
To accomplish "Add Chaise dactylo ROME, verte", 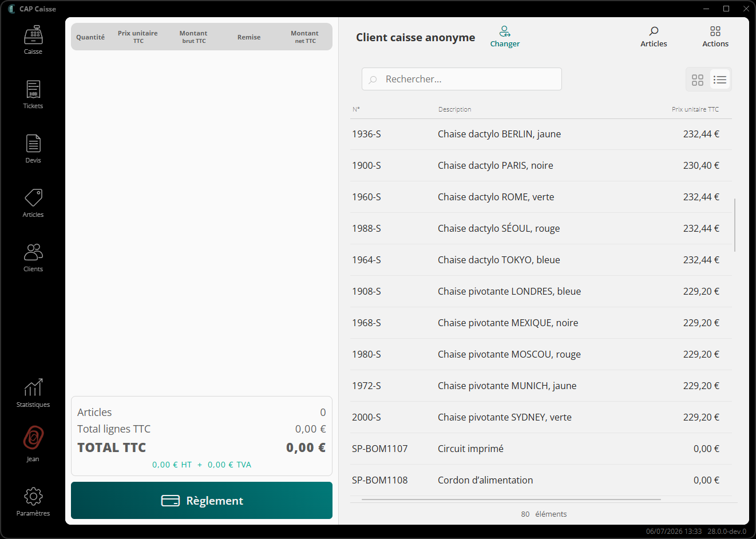I will 541,197.
